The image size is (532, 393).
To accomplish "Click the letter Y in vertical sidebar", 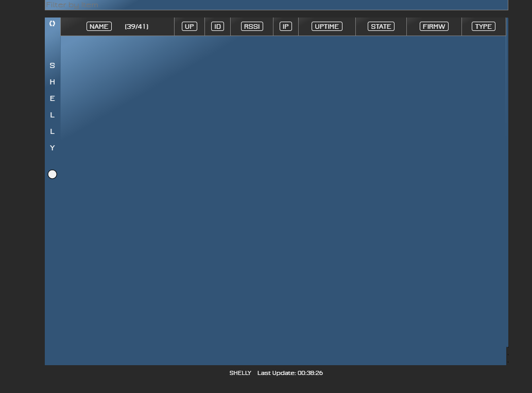I will (52, 148).
